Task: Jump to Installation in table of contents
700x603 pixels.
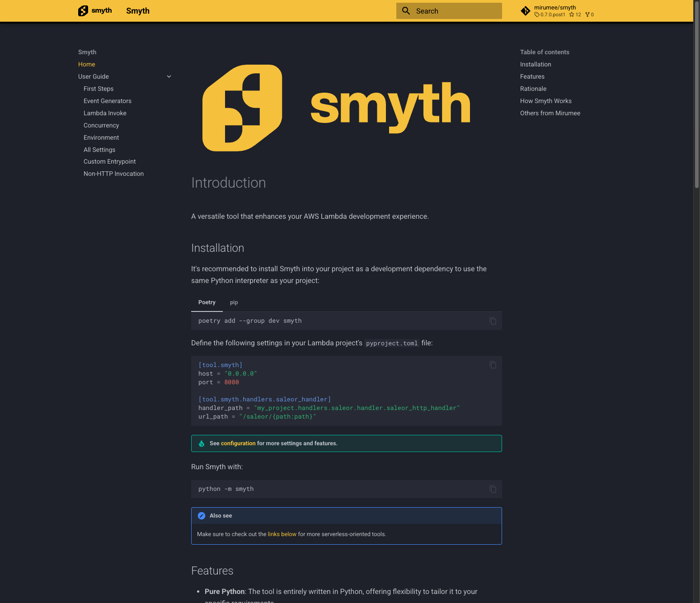Action: click(536, 64)
